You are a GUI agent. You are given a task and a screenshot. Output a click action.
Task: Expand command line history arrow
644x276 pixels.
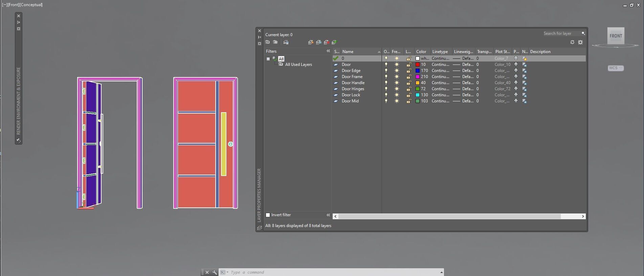tap(441, 272)
